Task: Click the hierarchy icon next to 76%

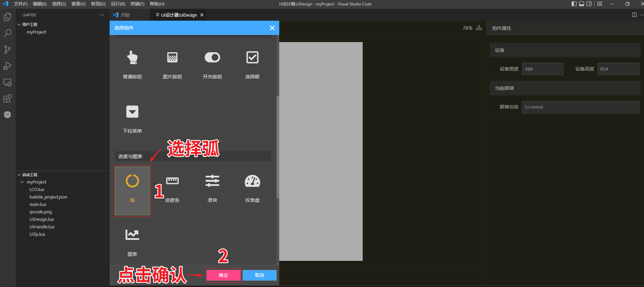Action: coord(479,28)
